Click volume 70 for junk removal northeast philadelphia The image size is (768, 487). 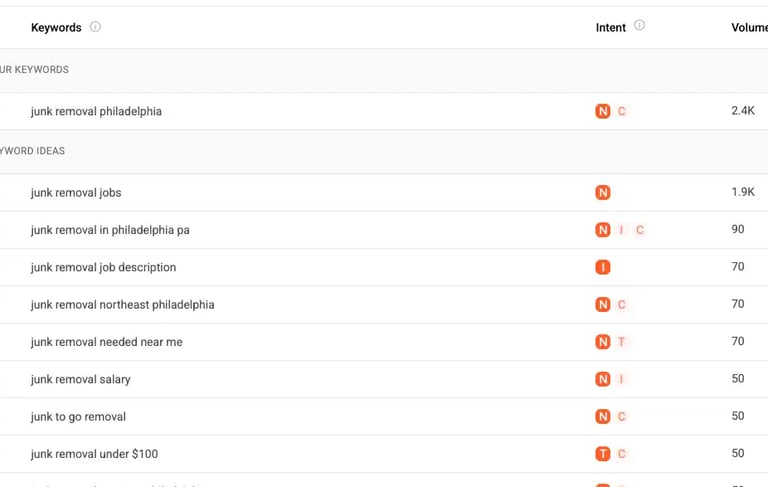738,304
